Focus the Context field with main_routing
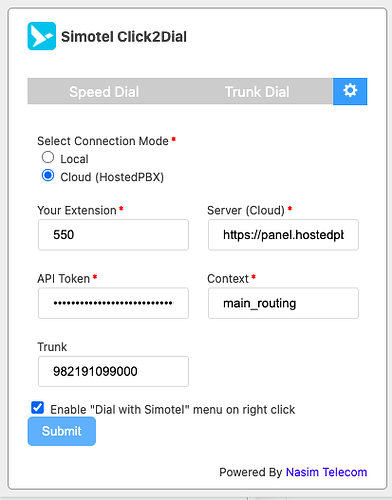This screenshot has width=392, height=500. (x=283, y=303)
